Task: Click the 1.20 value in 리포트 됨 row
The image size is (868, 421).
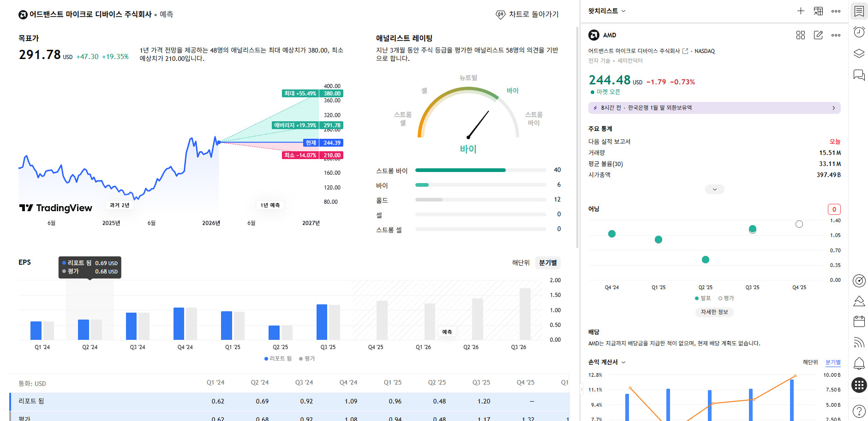Action: (x=484, y=401)
